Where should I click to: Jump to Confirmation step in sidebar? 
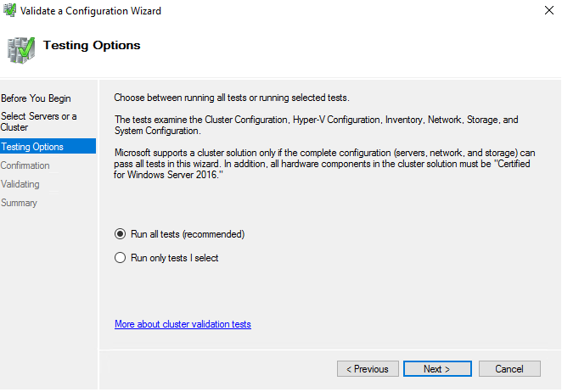(25, 165)
